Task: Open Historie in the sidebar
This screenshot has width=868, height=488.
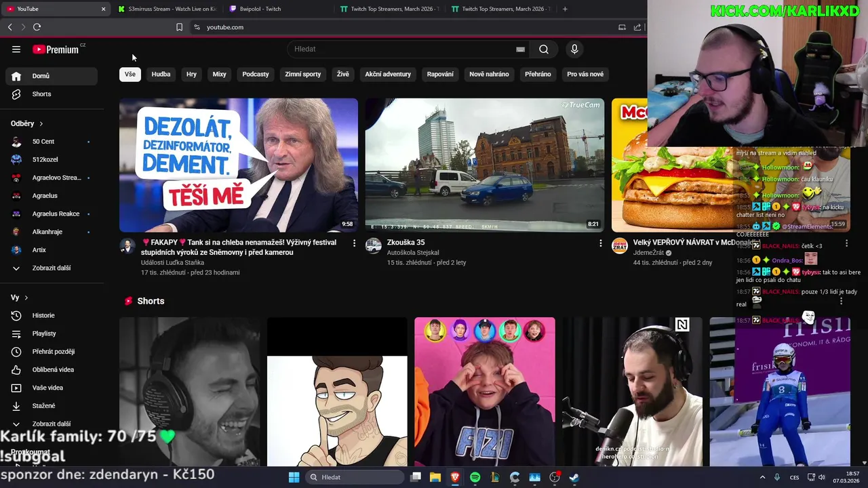Action: (x=52, y=316)
